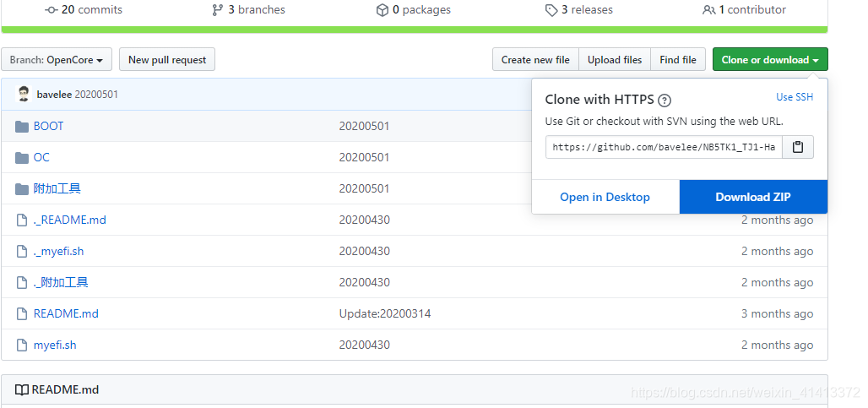This screenshot has width=868, height=408.
Task: Click the people icon beside 1 contributor
Action: pos(708,10)
